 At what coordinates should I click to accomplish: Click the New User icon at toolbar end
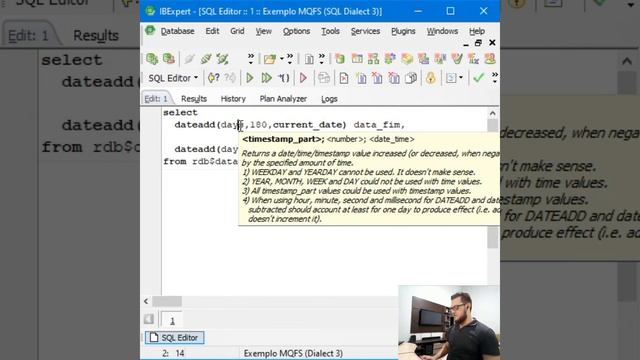click(490, 59)
